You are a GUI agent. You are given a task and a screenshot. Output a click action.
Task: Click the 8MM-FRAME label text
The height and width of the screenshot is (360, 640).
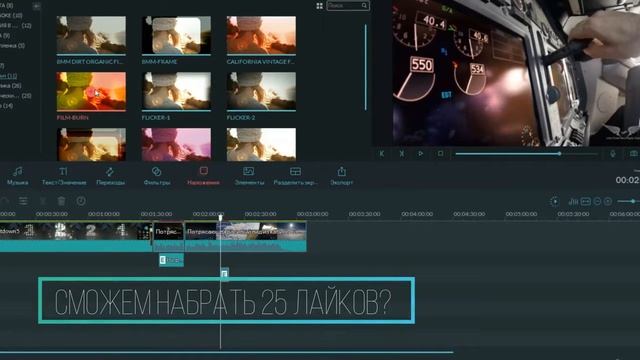[x=159, y=62]
